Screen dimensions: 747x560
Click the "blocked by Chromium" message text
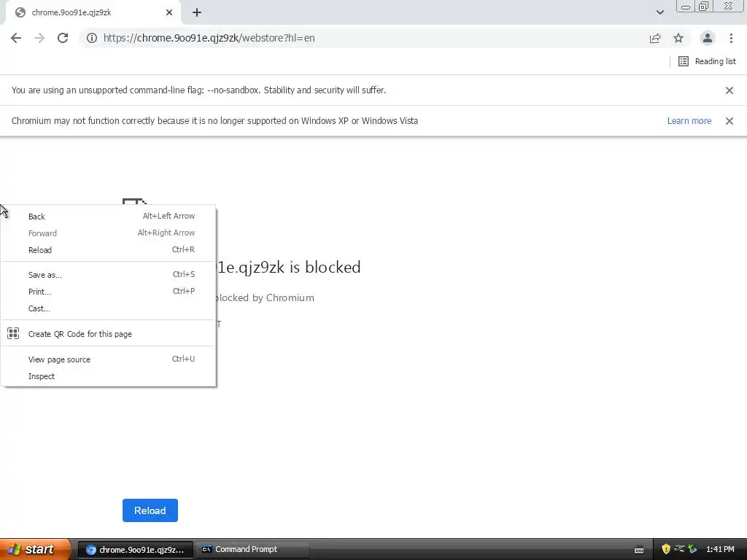(x=264, y=297)
